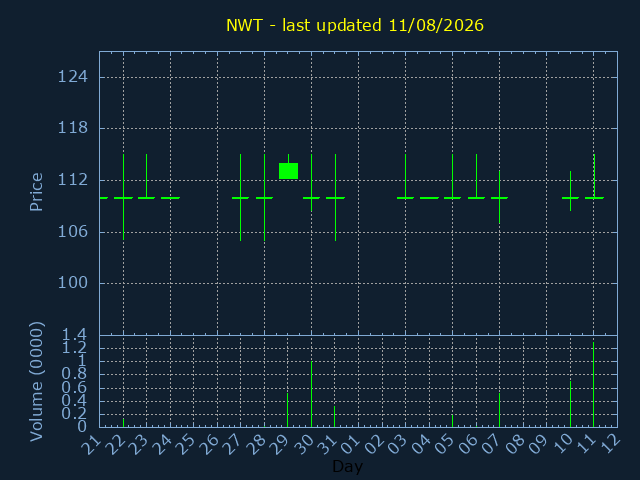The image size is (640, 480).
Task: Click the 1.2 volume axis label
Action: tap(74, 348)
